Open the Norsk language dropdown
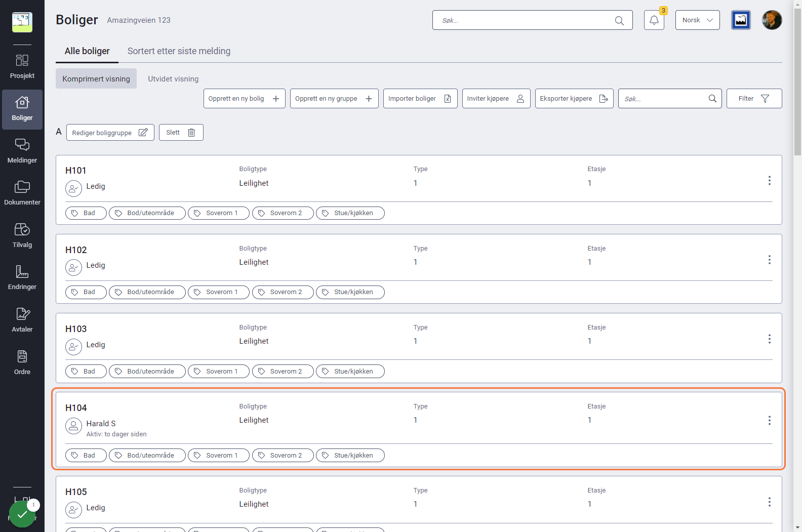802x532 pixels. pos(697,20)
